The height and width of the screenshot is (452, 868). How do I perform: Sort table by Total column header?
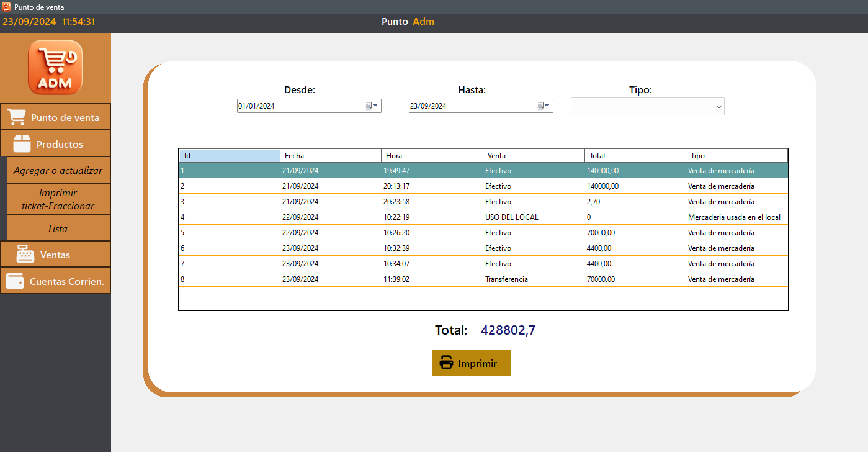tap(635, 156)
